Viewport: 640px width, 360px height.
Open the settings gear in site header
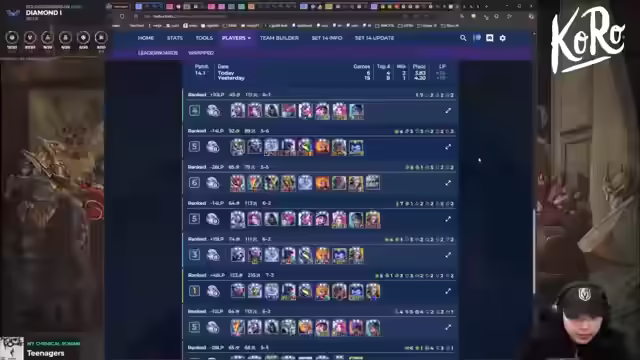[x=502, y=38]
